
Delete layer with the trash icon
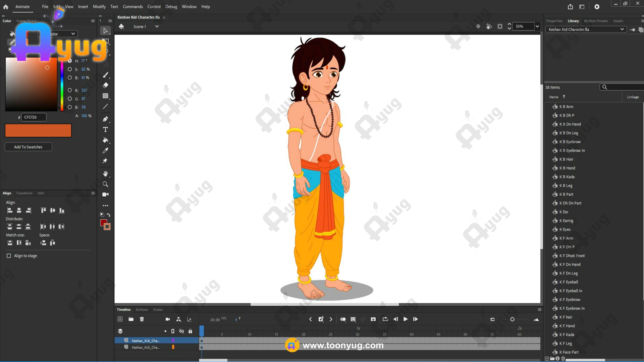coord(142,319)
